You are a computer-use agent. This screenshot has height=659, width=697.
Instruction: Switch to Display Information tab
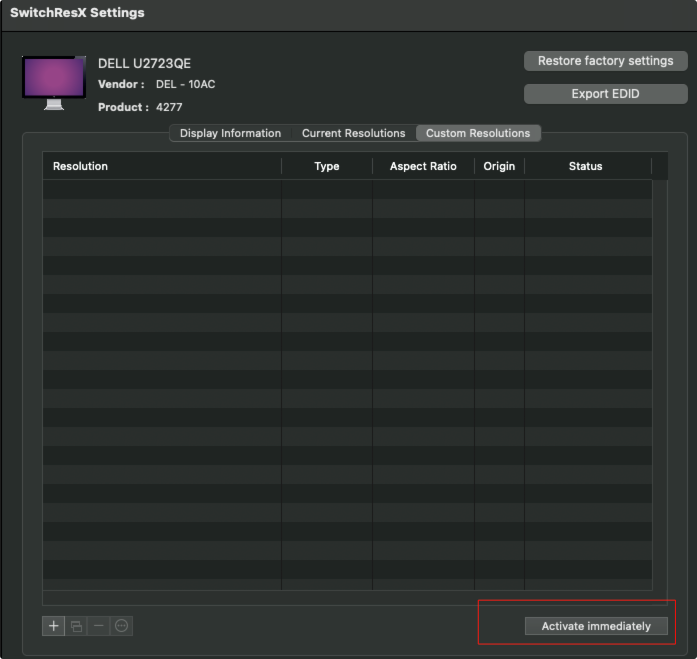pos(230,133)
